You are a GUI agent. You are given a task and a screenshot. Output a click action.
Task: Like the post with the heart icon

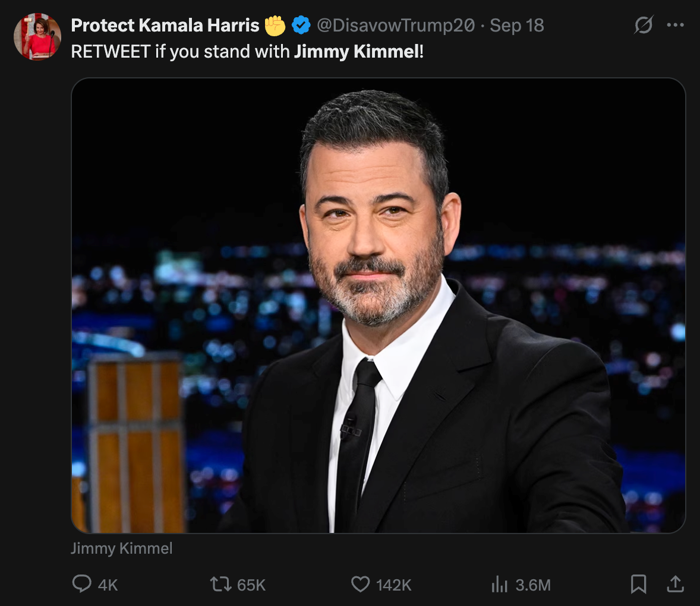click(360, 584)
